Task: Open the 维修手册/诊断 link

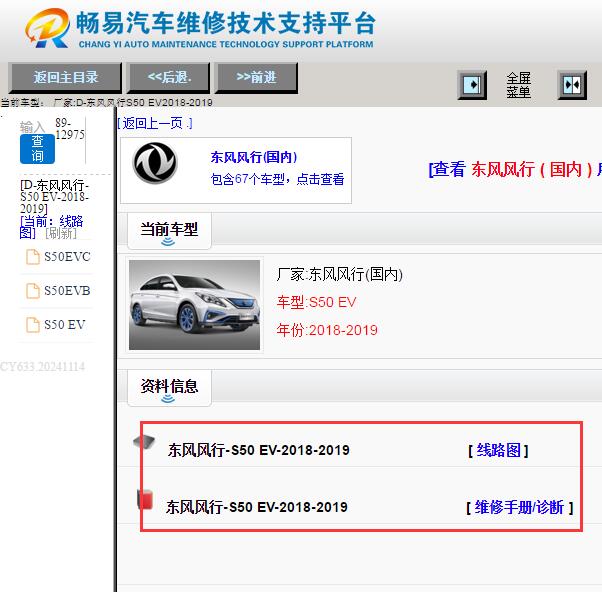Action: pos(519,508)
